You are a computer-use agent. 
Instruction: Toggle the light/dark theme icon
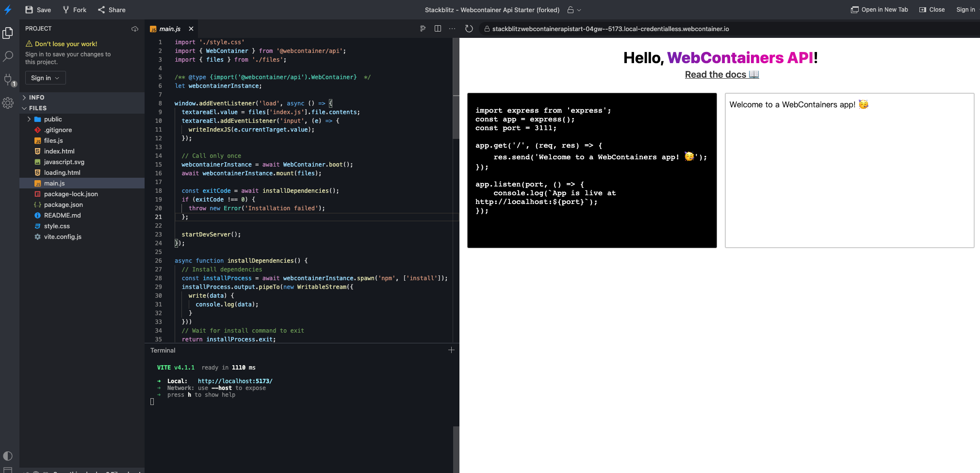[x=8, y=456]
